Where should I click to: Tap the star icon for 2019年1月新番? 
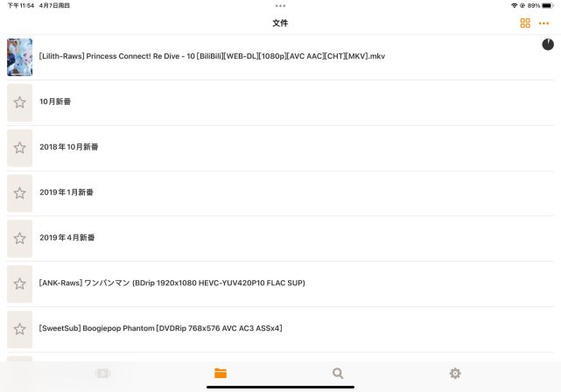[19, 193]
